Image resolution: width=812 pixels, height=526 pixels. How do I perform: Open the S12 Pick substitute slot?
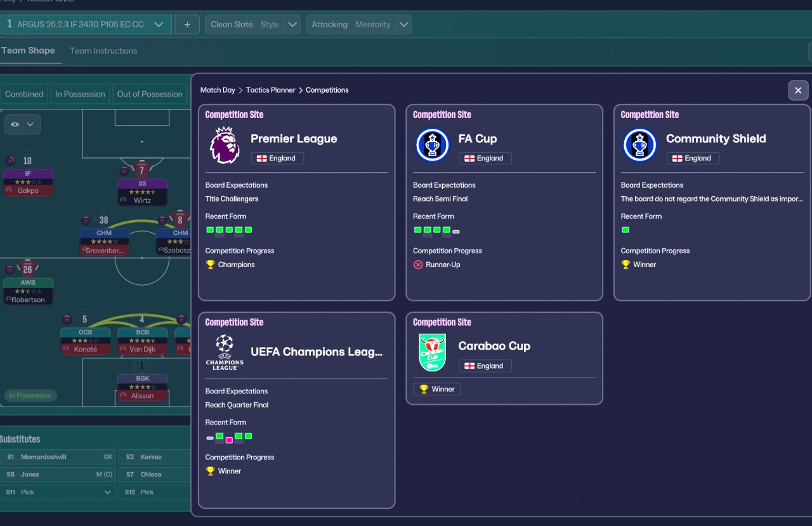click(x=154, y=492)
